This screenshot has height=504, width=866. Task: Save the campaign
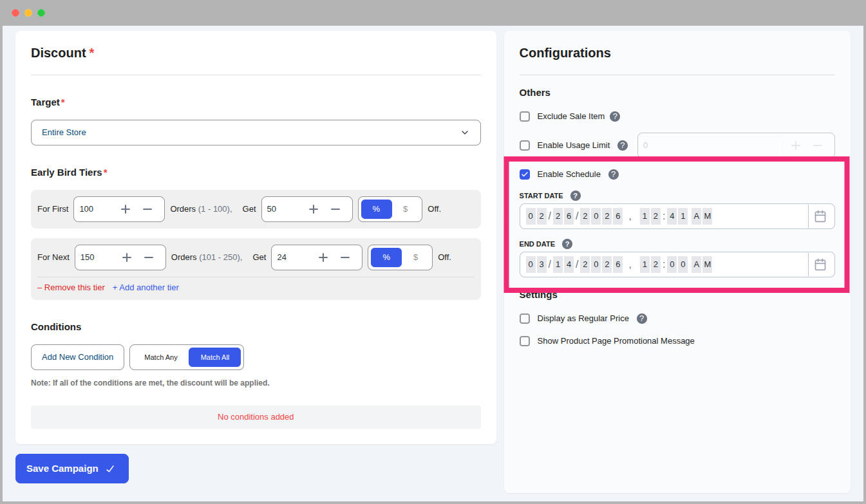[x=71, y=469]
